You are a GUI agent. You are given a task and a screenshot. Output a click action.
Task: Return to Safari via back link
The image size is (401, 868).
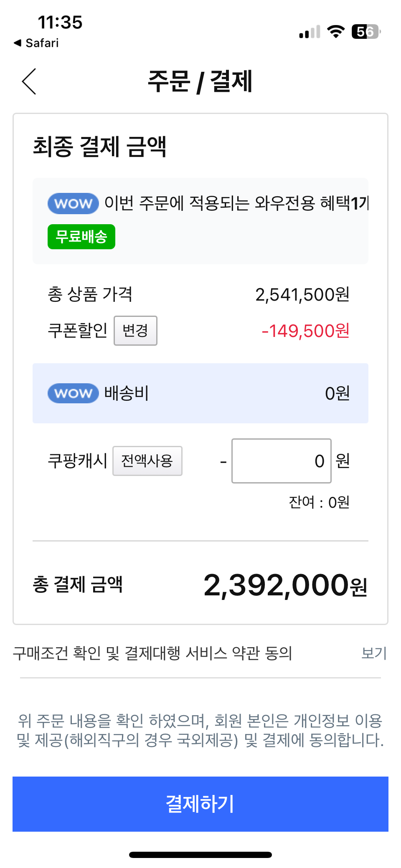tap(36, 43)
